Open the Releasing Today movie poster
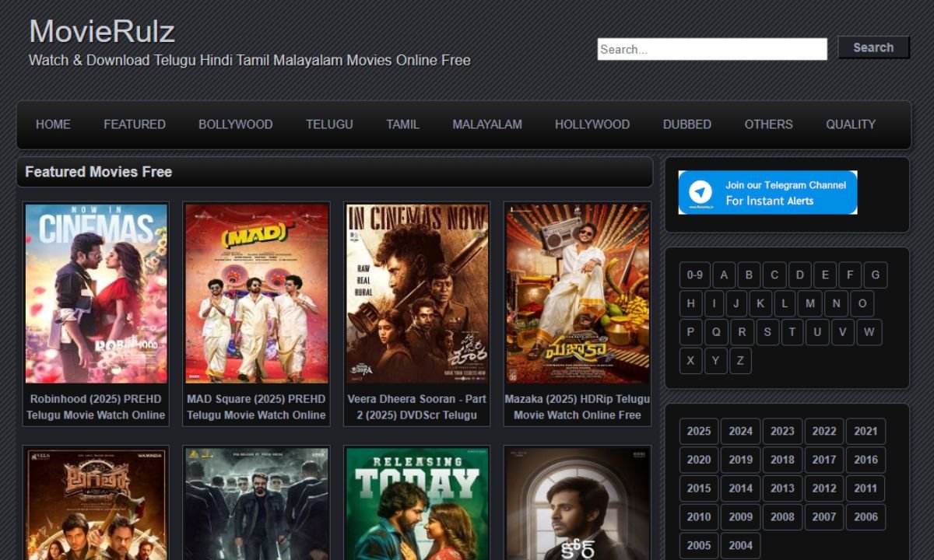 pyautogui.click(x=416, y=504)
